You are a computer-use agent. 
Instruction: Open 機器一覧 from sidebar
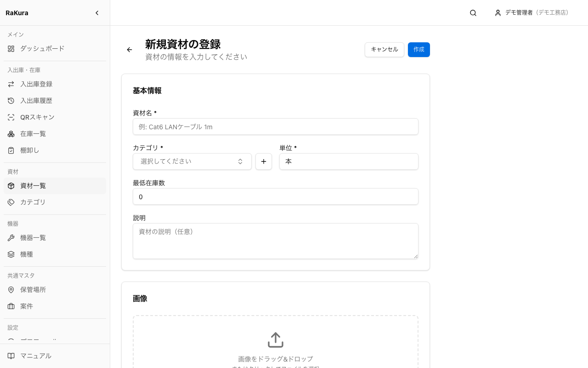tap(55, 238)
